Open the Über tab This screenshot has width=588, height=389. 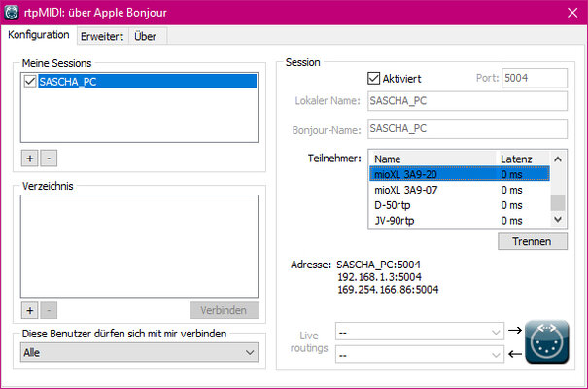pos(146,36)
